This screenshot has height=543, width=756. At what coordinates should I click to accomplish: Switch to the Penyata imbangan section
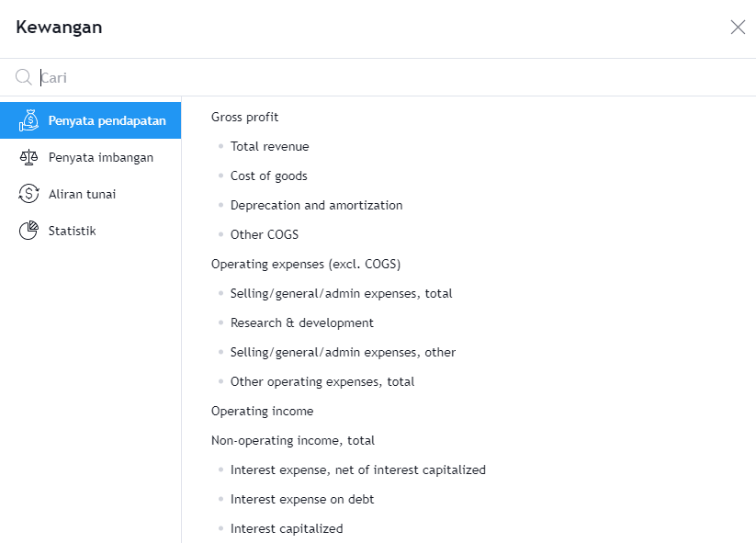point(98,156)
